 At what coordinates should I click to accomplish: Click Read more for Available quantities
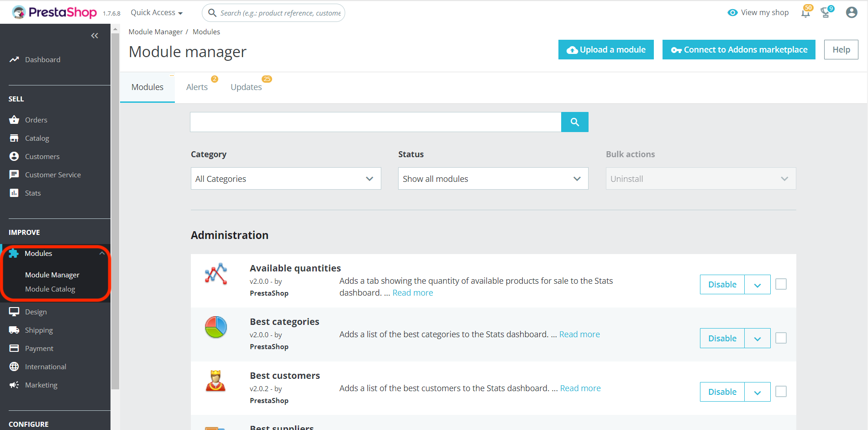tap(413, 292)
